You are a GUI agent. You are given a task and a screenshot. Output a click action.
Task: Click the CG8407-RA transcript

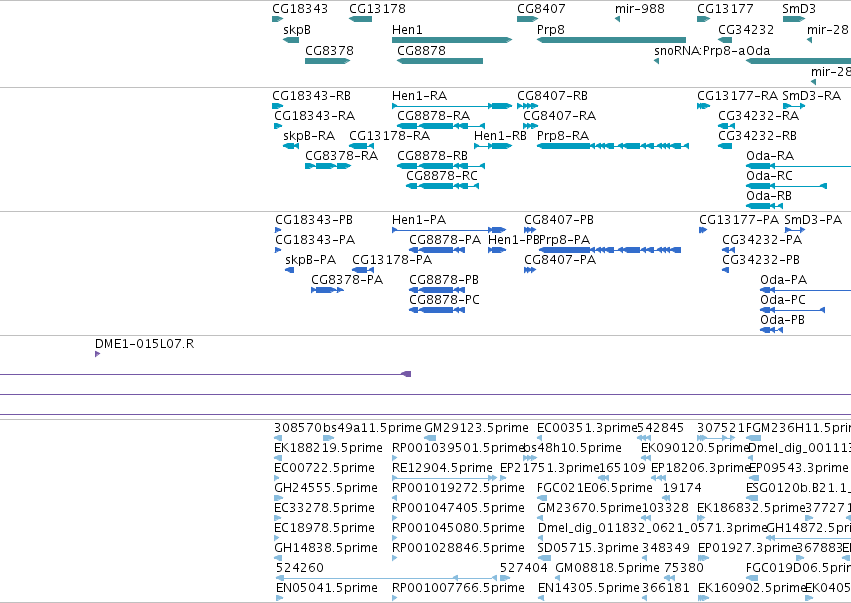pos(530,126)
